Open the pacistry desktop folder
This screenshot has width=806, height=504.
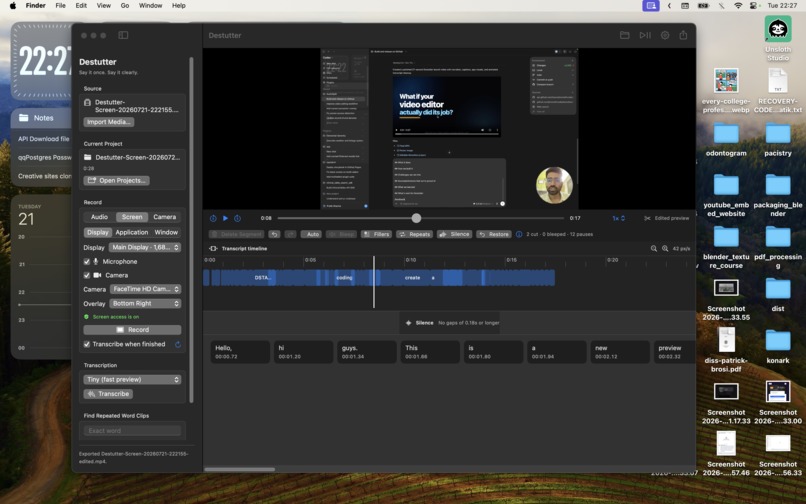[778, 134]
